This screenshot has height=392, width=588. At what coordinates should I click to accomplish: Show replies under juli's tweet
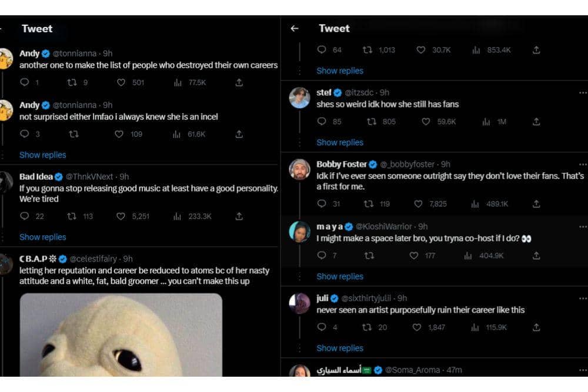[340, 348]
